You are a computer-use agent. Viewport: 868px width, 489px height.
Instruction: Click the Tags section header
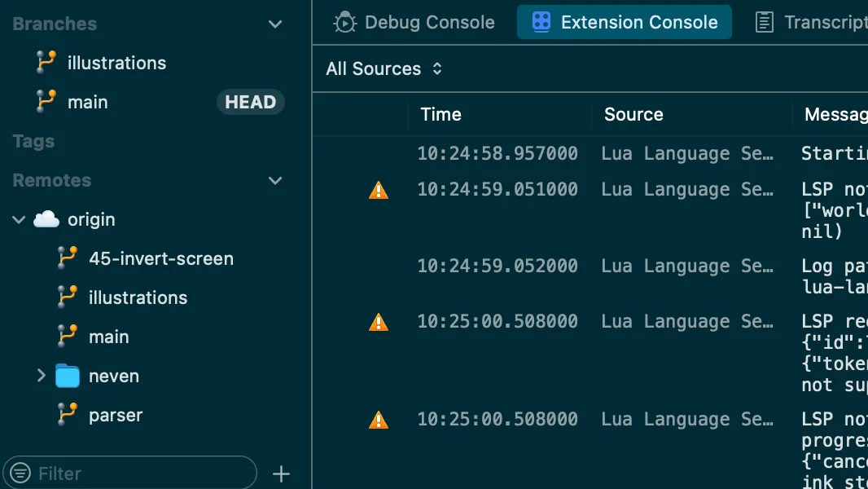[x=33, y=141]
